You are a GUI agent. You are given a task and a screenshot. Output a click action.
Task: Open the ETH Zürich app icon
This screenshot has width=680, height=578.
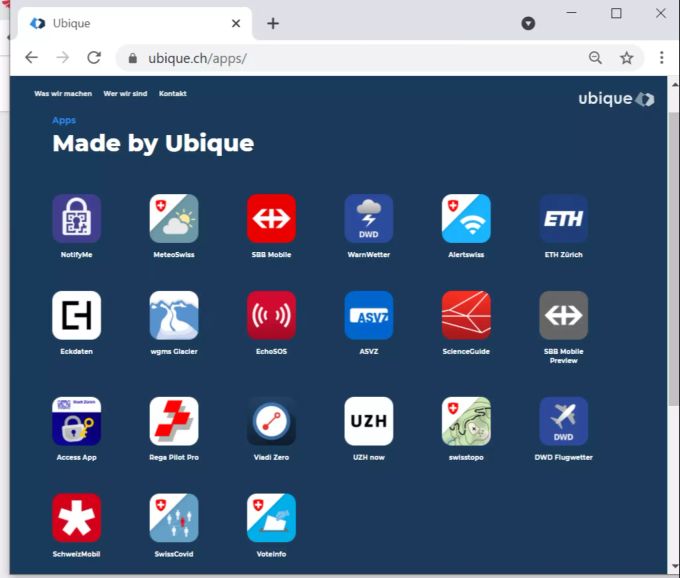pos(564,219)
